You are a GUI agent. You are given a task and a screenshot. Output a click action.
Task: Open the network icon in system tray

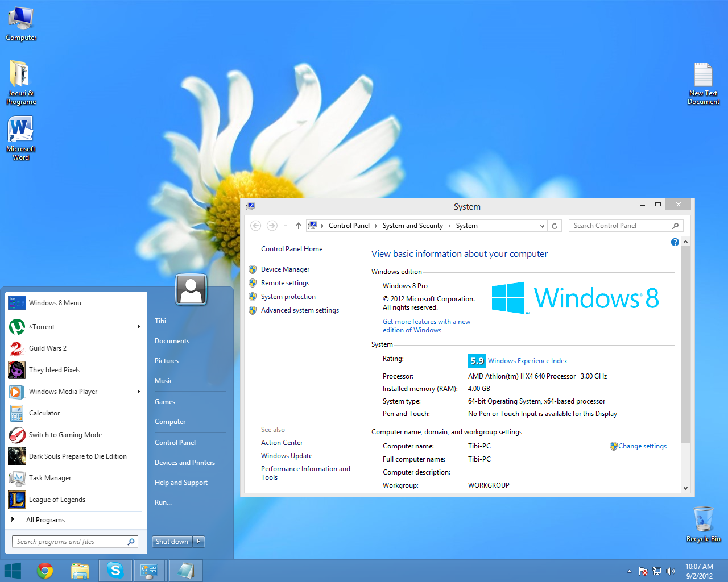(x=657, y=571)
